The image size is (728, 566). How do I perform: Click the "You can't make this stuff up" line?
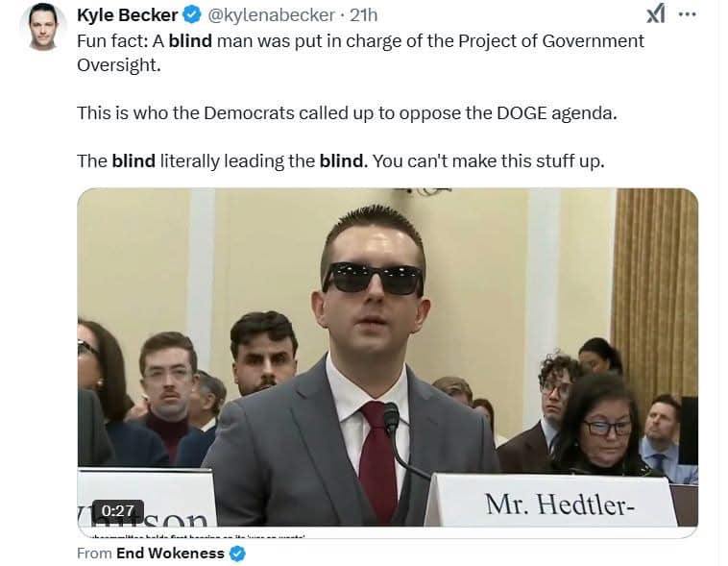489,161
